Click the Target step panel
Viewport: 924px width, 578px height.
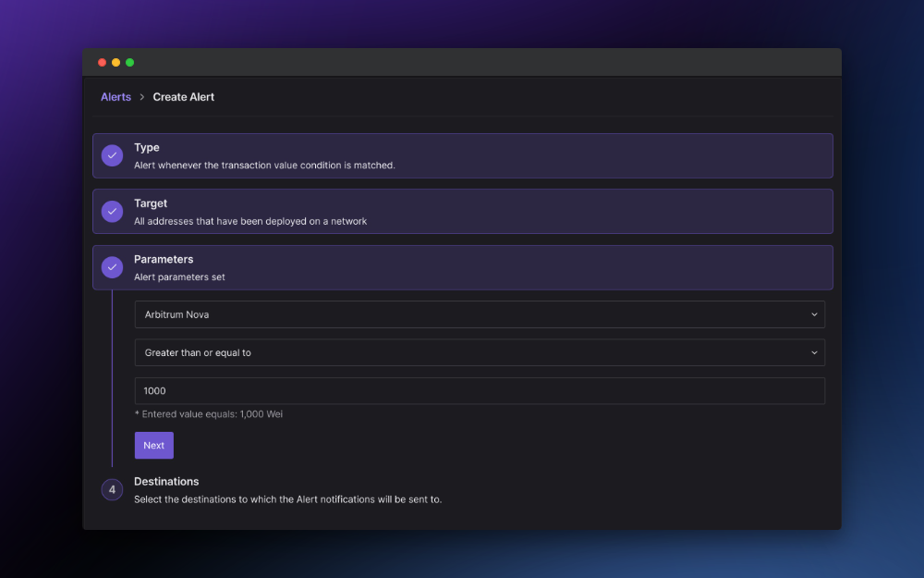click(x=462, y=211)
